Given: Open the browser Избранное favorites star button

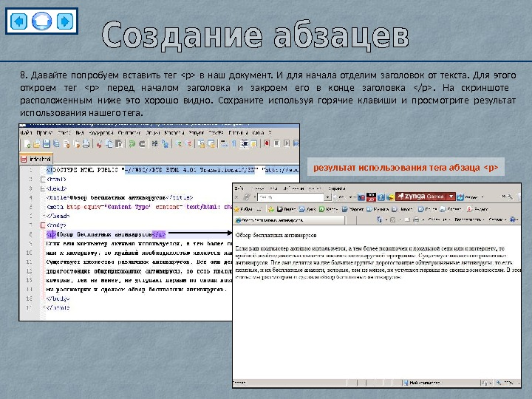Looking at the screenshot, I should [248, 209].
